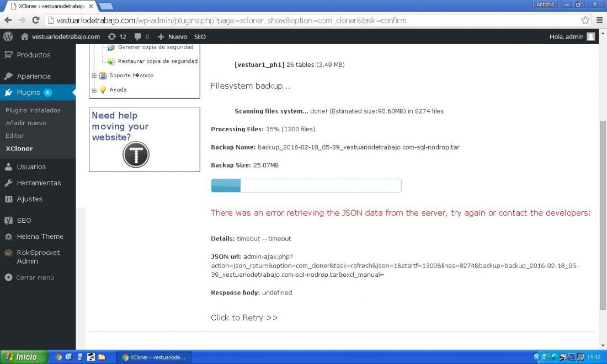607x364 pixels.
Task: Click the Usuarios person icon
Action: click(x=8, y=167)
